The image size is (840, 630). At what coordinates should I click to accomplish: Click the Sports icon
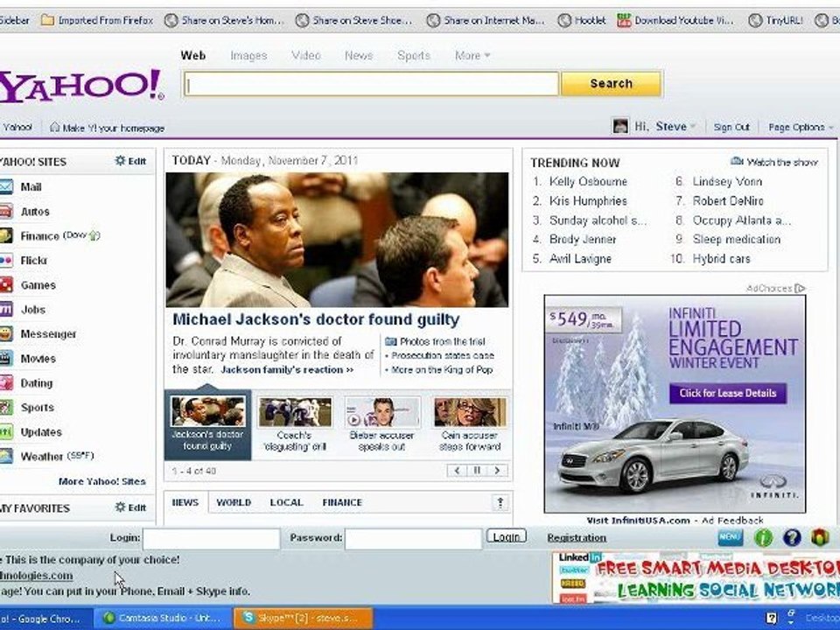(6, 407)
